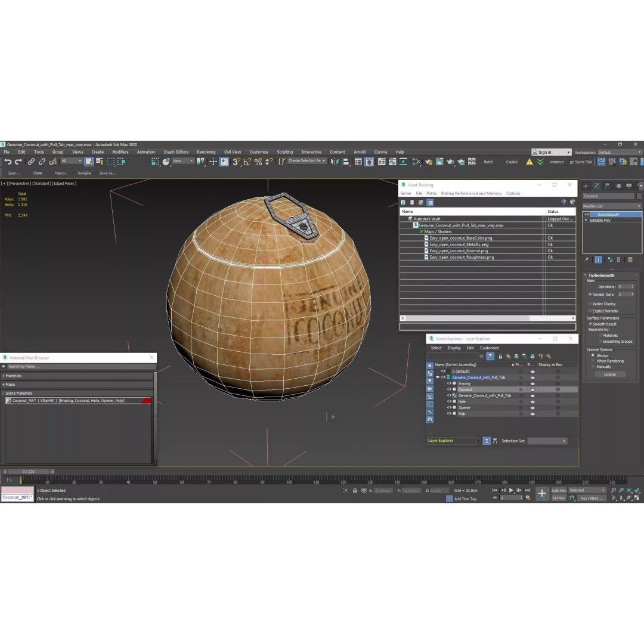The width and height of the screenshot is (644, 644).
Task: Open the Key mode Selected dropdown
Action: tap(587, 490)
